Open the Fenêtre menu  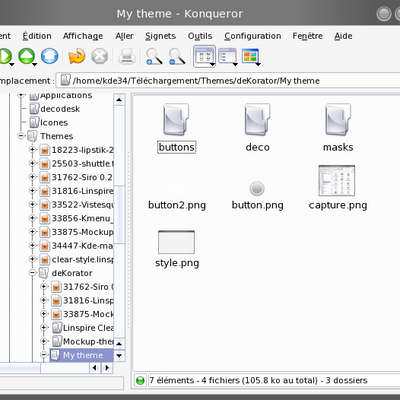click(x=308, y=36)
